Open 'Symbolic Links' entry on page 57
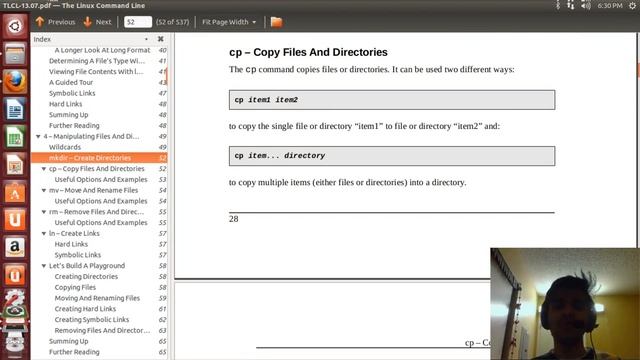This screenshot has width=640, height=360. 78,255
